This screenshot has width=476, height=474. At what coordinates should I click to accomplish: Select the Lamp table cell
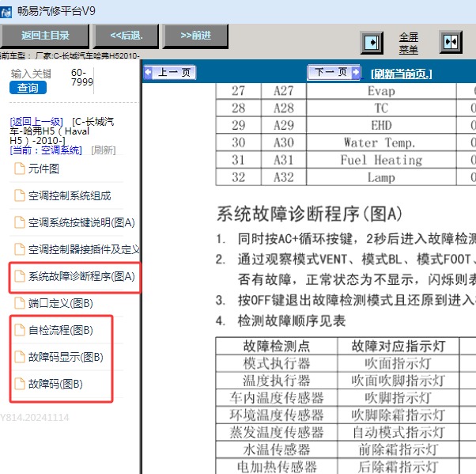click(x=381, y=176)
